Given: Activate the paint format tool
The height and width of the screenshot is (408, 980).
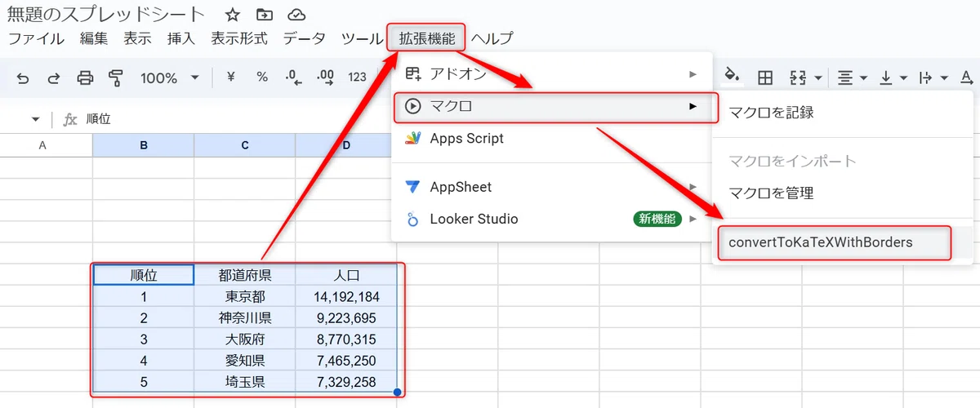Looking at the screenshot, I should (115, 78).
